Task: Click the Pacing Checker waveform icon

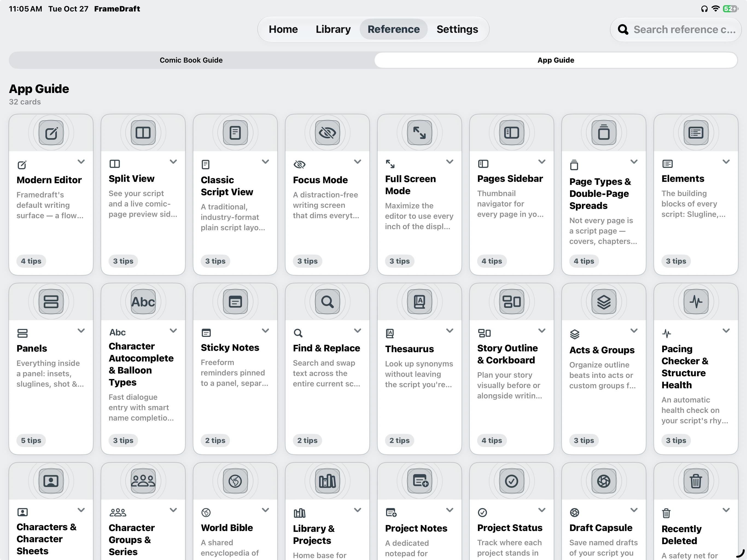Action: (x=696, y=302)
